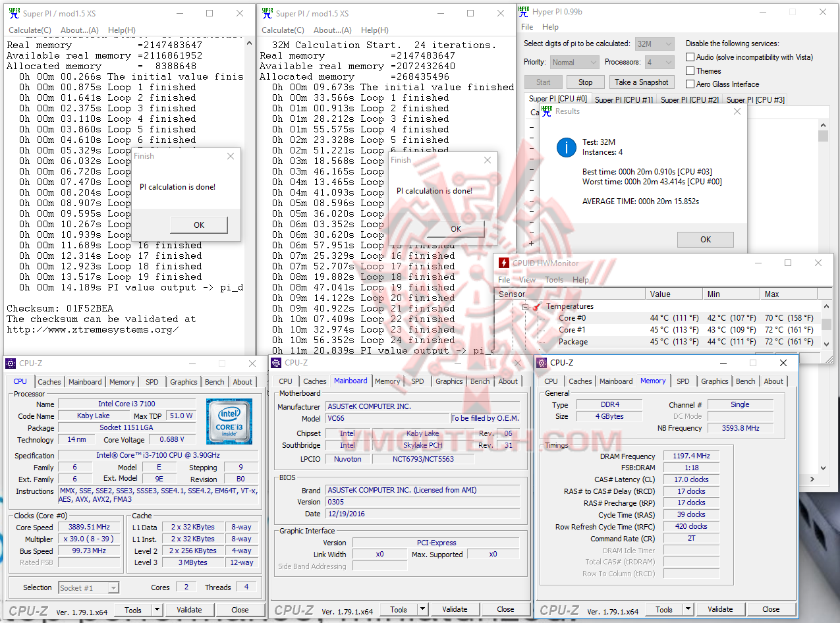Click the HWMonitor red lightning icon

tap(504, 263)
